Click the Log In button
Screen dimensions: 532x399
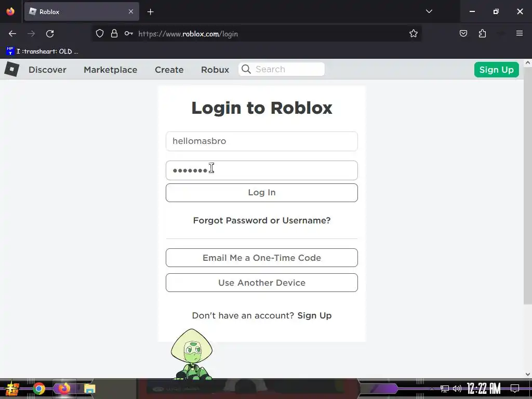[262, 193]
